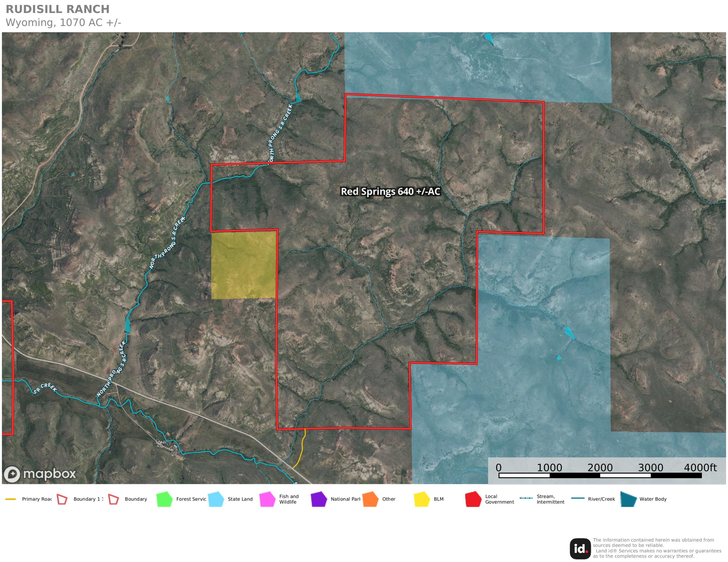Click the Red Springs 640 +/-AC map label

click(390, 192)
